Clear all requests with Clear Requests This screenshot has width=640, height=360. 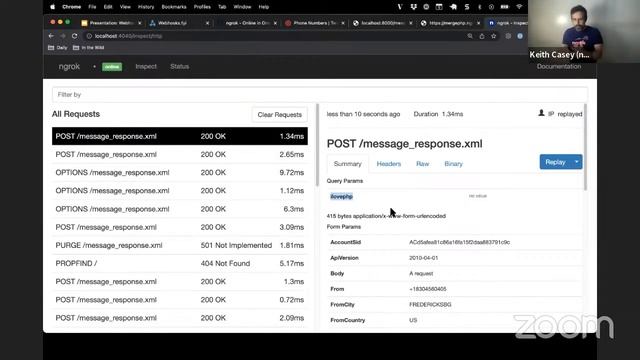280,115
